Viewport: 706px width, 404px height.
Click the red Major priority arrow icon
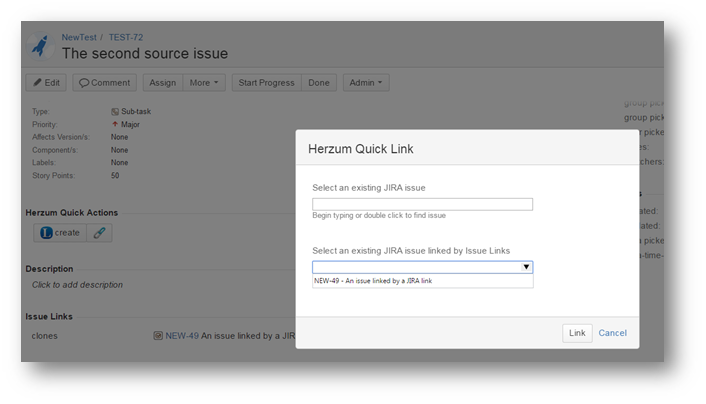click(115, 124)
